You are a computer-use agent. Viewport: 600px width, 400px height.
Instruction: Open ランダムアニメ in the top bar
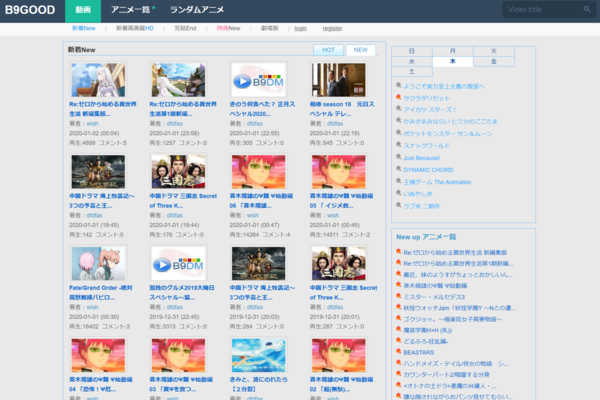[x=197, y=10]
